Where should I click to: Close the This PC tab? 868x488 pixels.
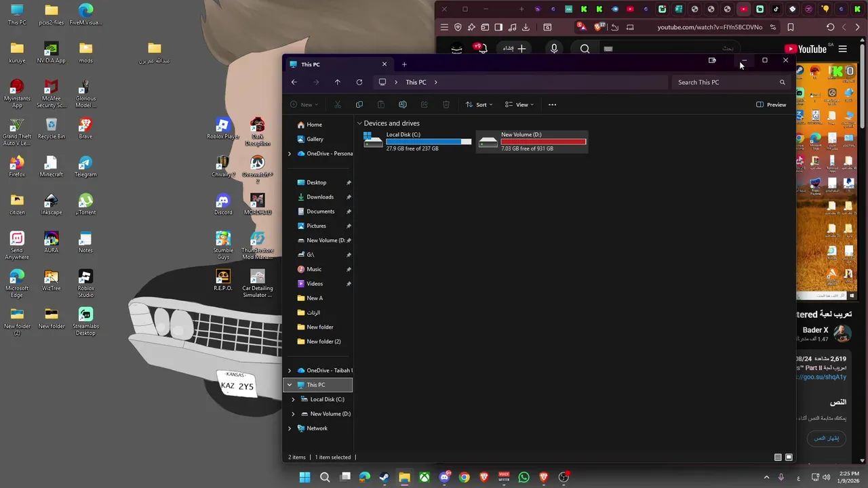coord(384,64)
